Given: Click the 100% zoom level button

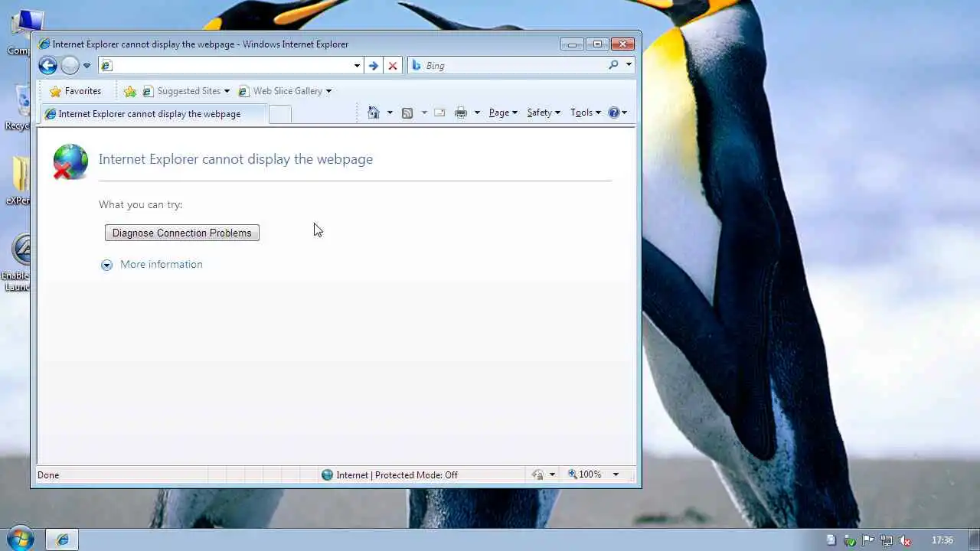Looking at the screenshot, I should click(584, 474).
